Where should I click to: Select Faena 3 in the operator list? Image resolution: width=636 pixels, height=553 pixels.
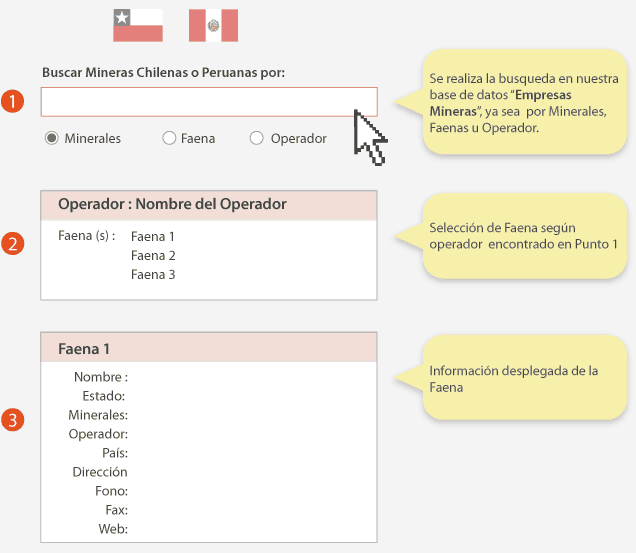pyautogui.click(x=153, y=274)
